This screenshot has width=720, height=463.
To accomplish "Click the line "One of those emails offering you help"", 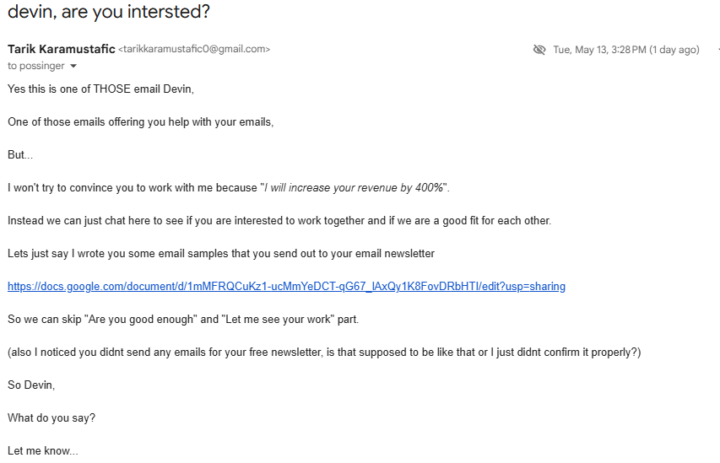I will point(138,122).
